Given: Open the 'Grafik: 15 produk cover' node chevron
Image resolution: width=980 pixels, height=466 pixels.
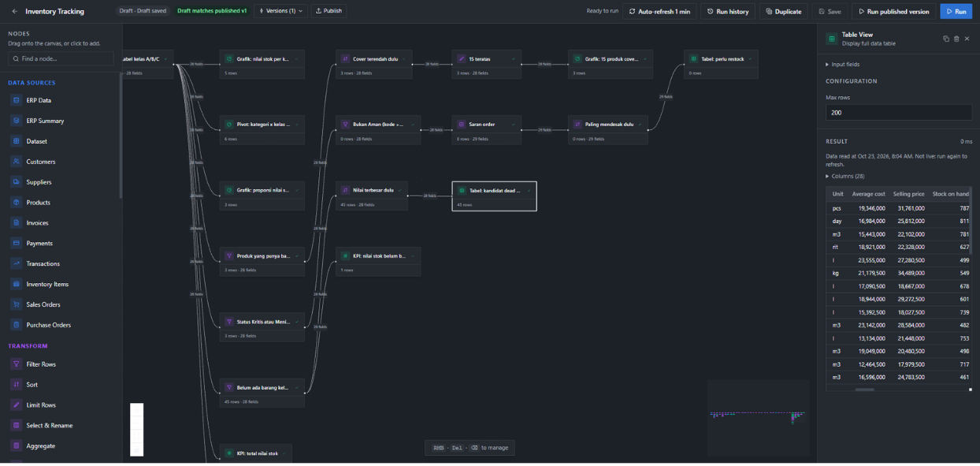Looking at the screenshot, I should pos(645,58).
